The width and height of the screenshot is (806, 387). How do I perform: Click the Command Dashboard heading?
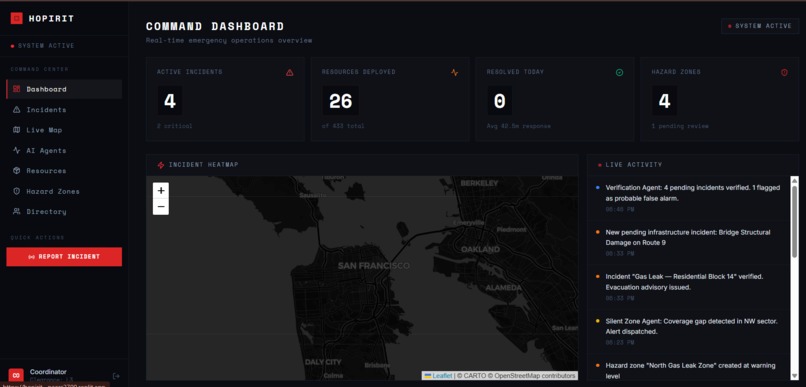[x=215, y=26]
